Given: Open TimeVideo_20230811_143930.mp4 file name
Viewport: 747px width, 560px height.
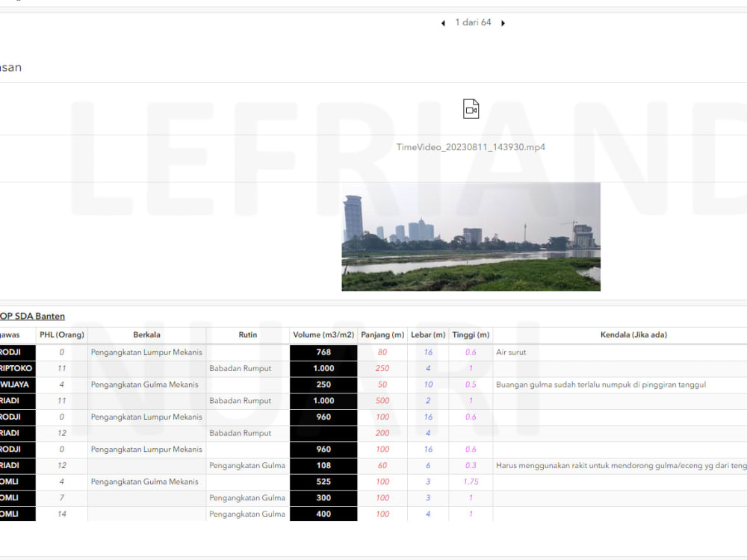Looking at the screenshot, I should [471, 147].
